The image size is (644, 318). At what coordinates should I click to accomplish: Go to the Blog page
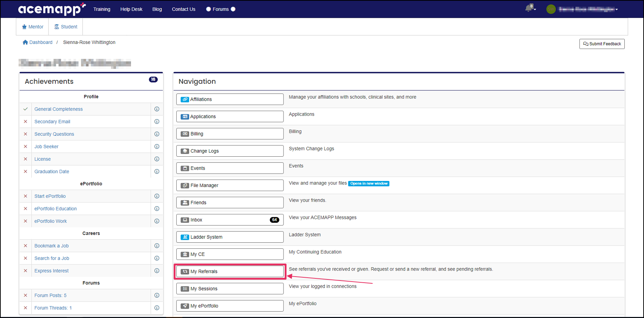point(157,9)
